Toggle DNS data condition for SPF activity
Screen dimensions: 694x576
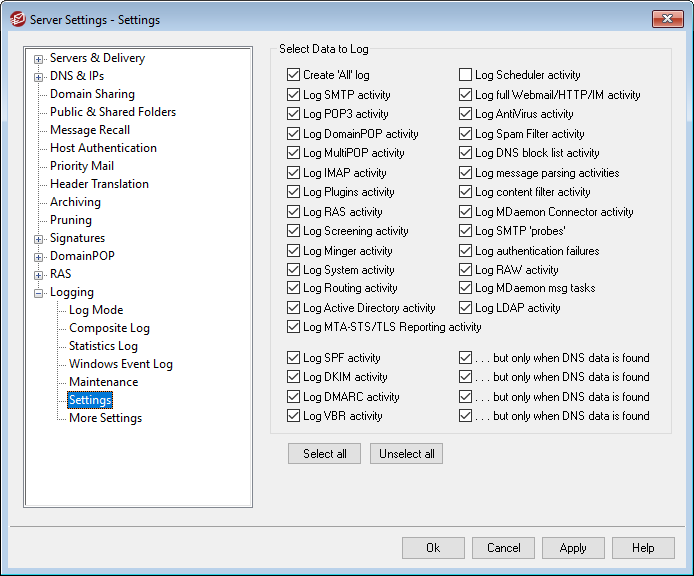(x=466, y=358)
